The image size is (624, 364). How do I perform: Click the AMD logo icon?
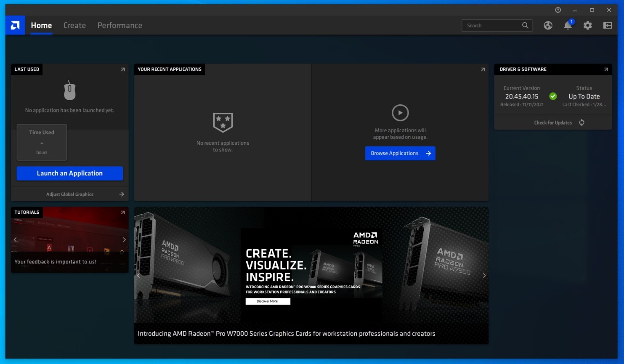pos(15,25)
